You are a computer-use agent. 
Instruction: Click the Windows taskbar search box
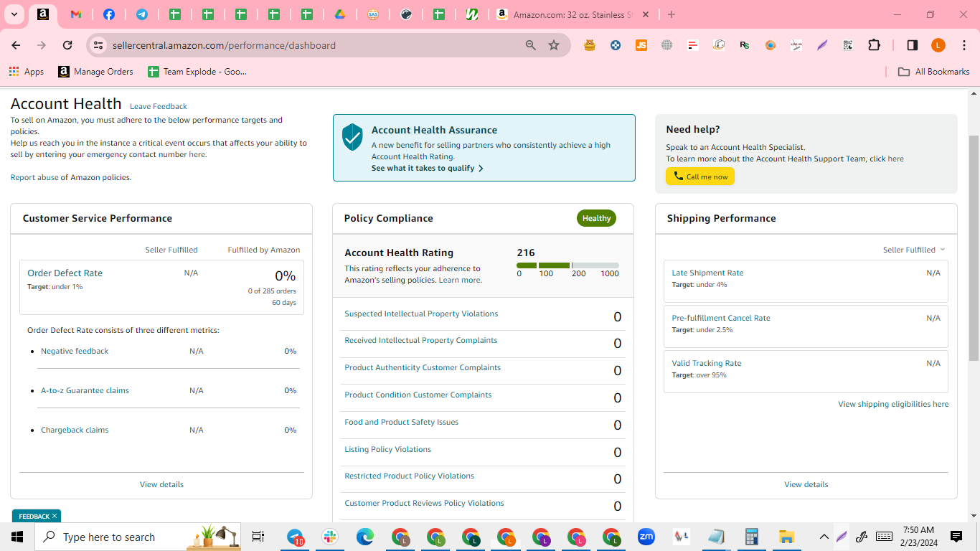[138, 537]
